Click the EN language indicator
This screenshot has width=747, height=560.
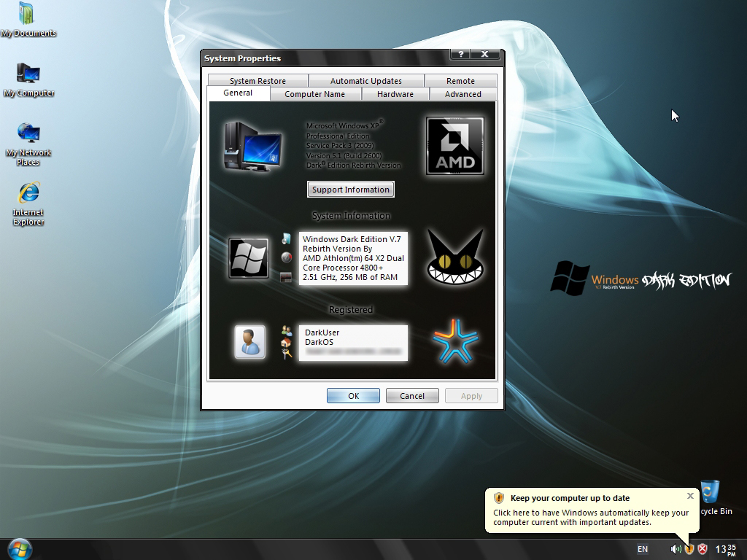[643, 549]
